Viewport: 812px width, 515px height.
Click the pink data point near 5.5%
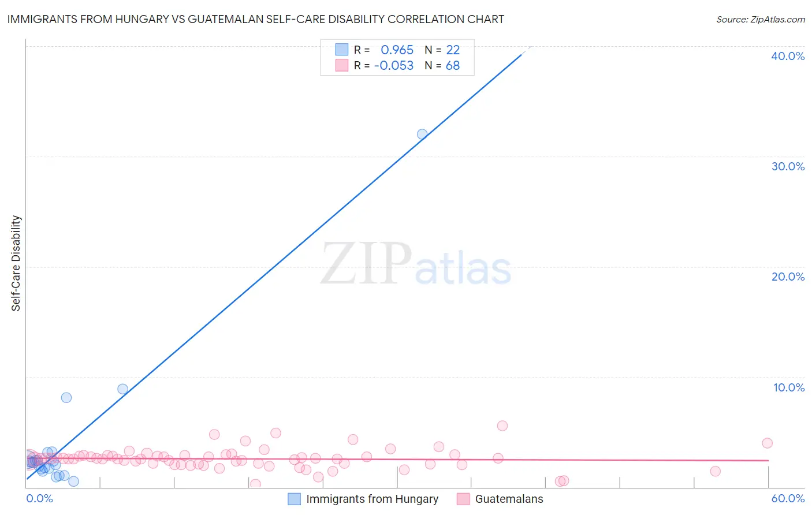point(502,426)
